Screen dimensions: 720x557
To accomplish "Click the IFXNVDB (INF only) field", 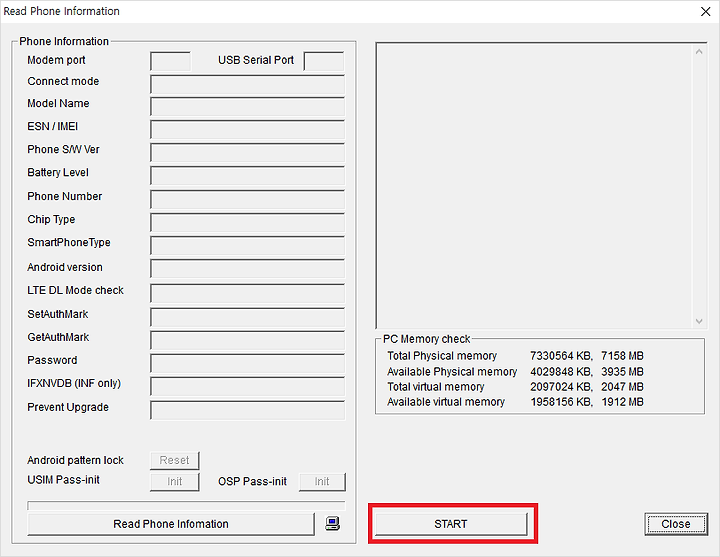I will [248, 386].
